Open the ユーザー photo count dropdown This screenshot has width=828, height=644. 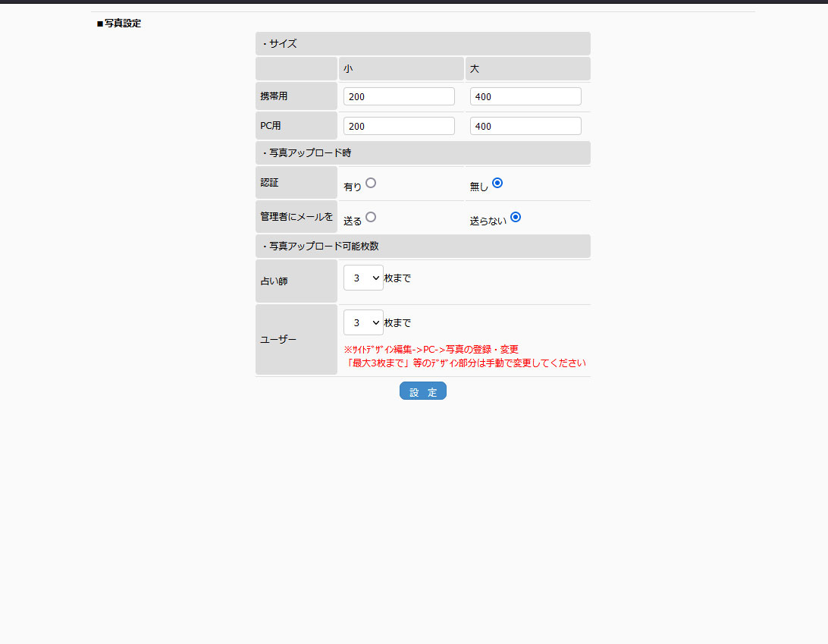point(363,322)
